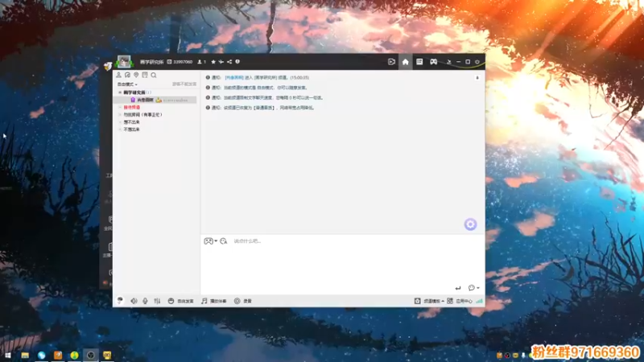Expand the 想不出来 sub-channel arrow
The width and height of the screenshot is (644, 362).
click(x=120, y=122)
